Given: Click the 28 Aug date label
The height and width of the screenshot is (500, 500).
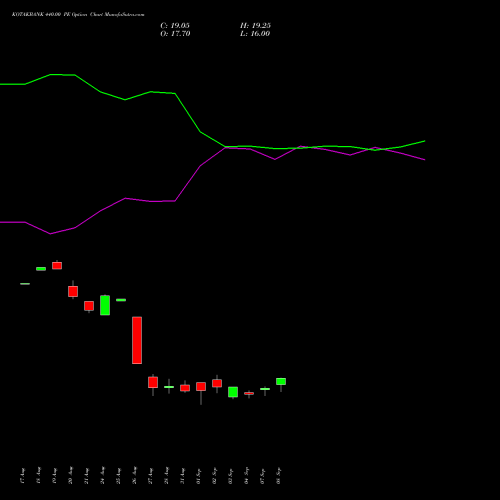Looking at the screenshot, I should [x=166, y=476].
